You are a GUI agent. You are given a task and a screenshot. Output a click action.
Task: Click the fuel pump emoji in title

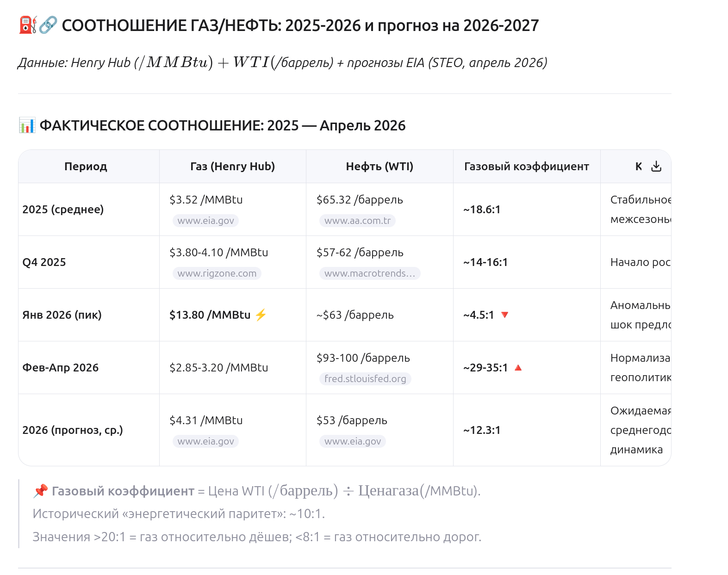[x=27, y=25]
